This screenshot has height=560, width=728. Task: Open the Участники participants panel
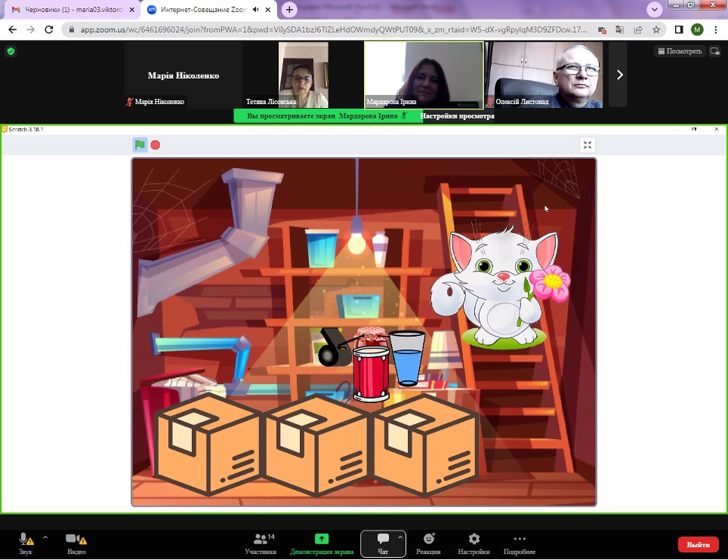coord(261,543)
